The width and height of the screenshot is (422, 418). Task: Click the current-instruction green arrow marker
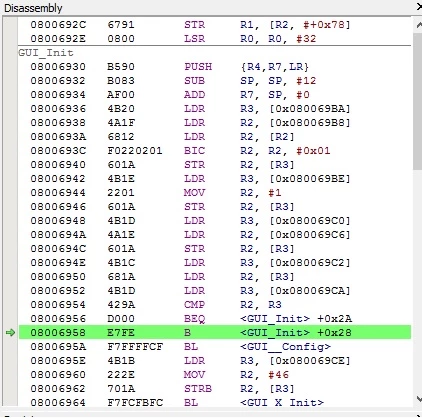pyautogui.click(x=10, y=332)
